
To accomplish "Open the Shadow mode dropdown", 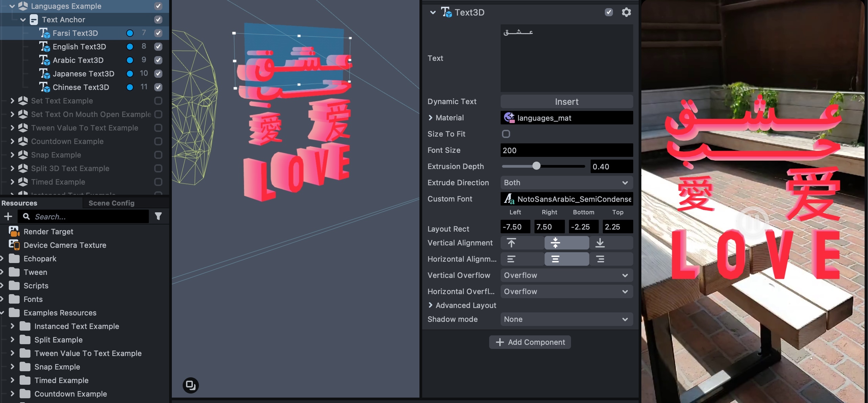I will point(566,319).
